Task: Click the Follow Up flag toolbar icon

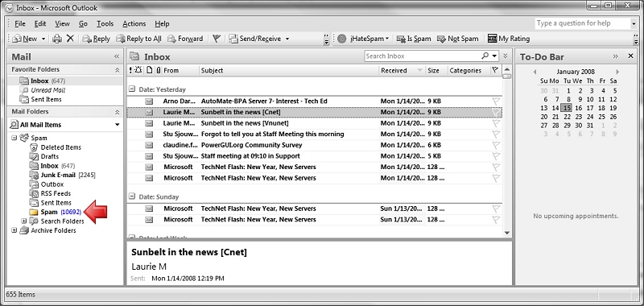Action: pyautogui.click(x=217, y=39)
